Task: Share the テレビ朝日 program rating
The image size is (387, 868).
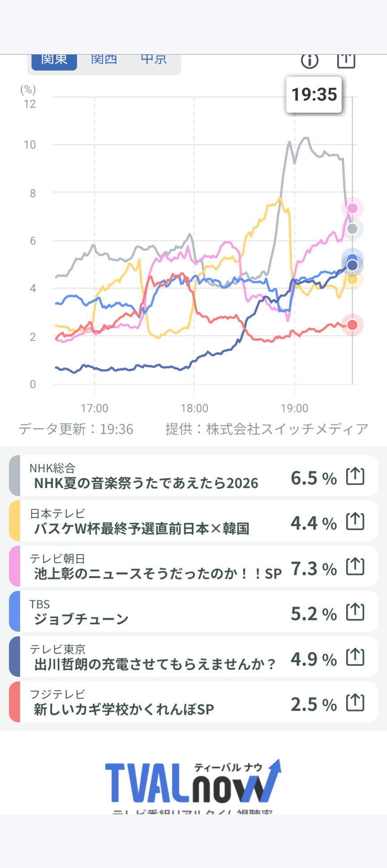Action: (x=355, y=566)
